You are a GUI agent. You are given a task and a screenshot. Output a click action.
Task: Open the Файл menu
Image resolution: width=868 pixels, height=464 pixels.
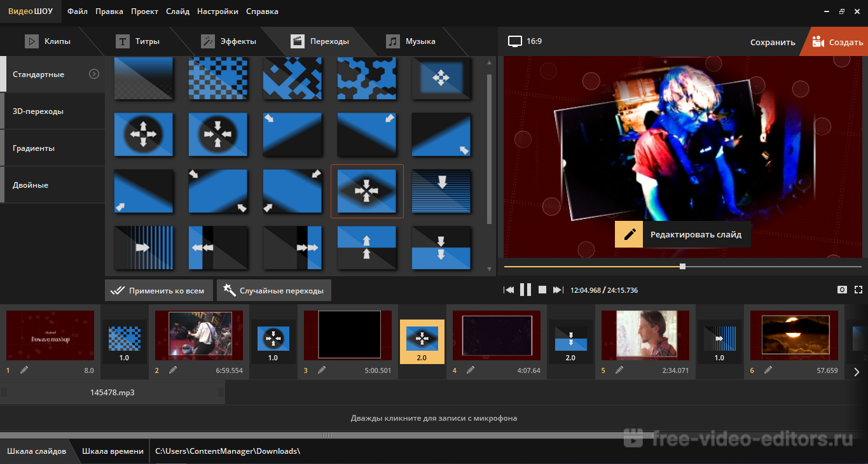[78, 11]
